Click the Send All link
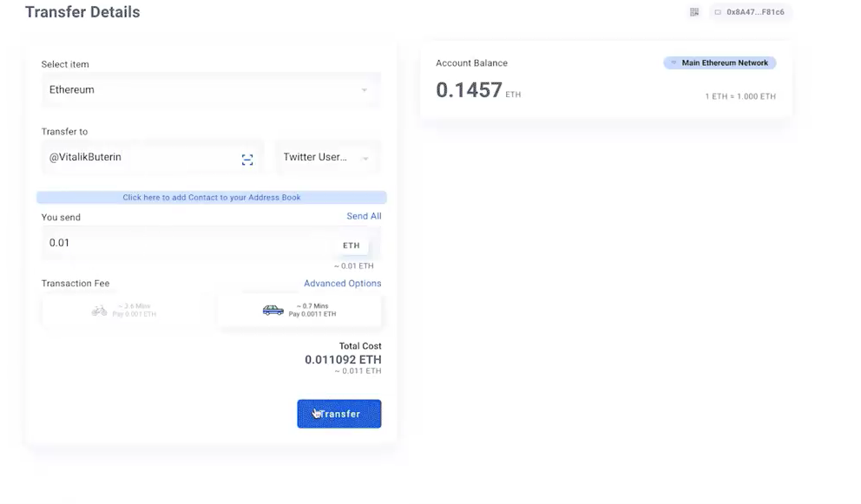Image resolution: width=861 pixels, height=504 pixels. coord(364,216)
